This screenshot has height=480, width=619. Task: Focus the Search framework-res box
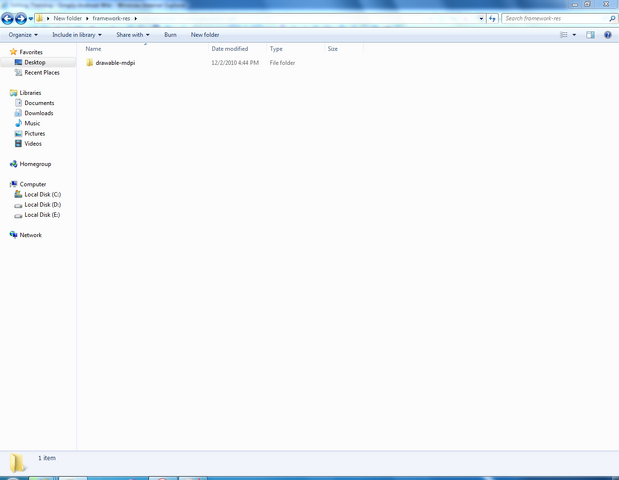coord(555,19)
